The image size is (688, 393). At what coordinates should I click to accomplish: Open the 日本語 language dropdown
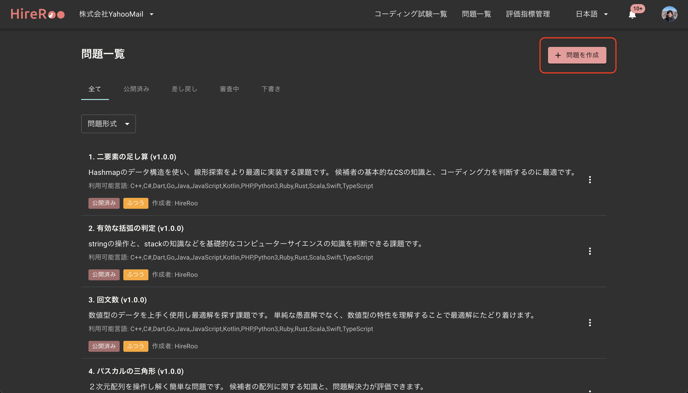click(x=591, y=14)
